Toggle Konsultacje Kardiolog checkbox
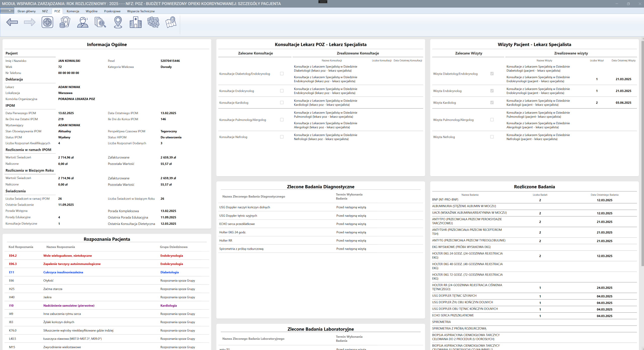The width and height of the screenshot is (644, 350). coord(282,103)
